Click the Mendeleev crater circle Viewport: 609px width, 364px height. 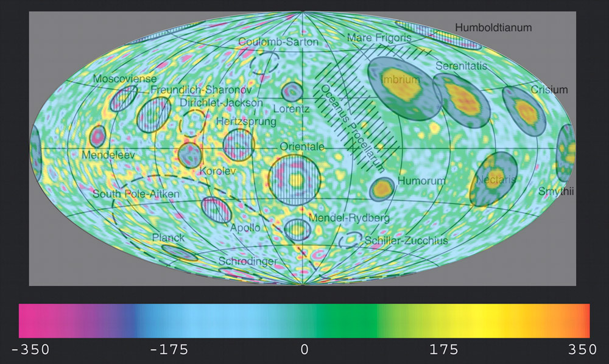click(x=96, y=136)
